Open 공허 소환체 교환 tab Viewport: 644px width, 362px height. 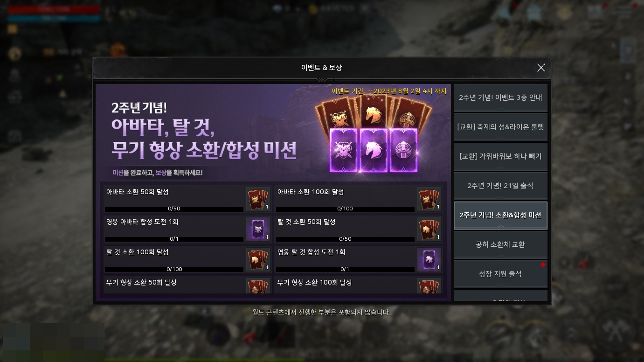[500, 245]
